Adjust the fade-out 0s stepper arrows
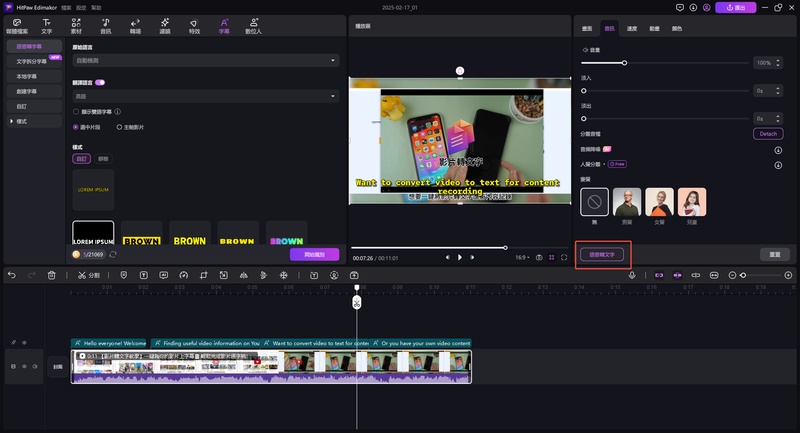 (778, 118)
